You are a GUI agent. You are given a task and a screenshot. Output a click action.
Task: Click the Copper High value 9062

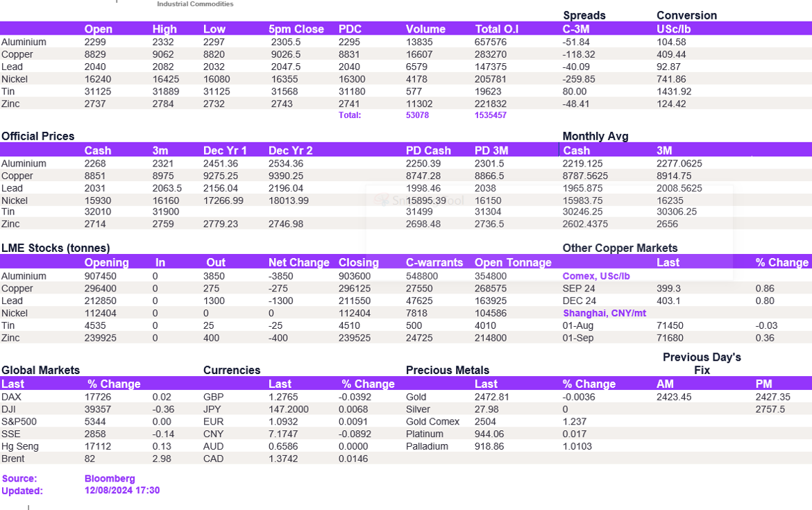tap(163, 54)
